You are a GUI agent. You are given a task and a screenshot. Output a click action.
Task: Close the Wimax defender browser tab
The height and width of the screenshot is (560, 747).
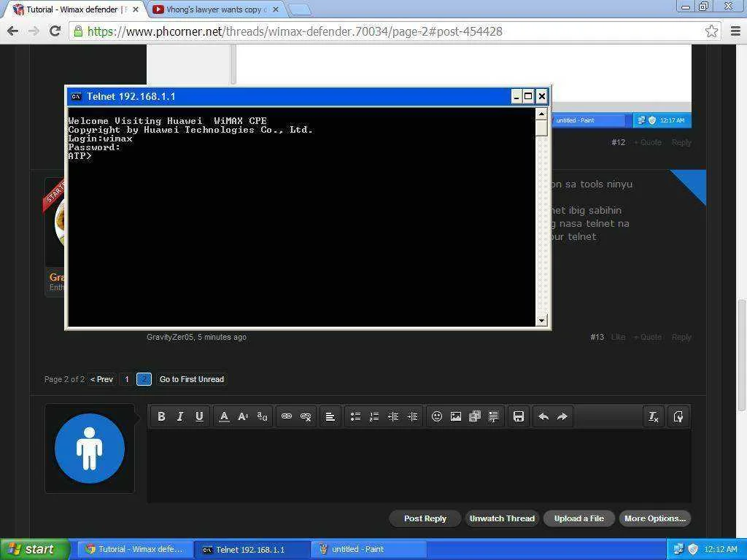pos(135,9)
